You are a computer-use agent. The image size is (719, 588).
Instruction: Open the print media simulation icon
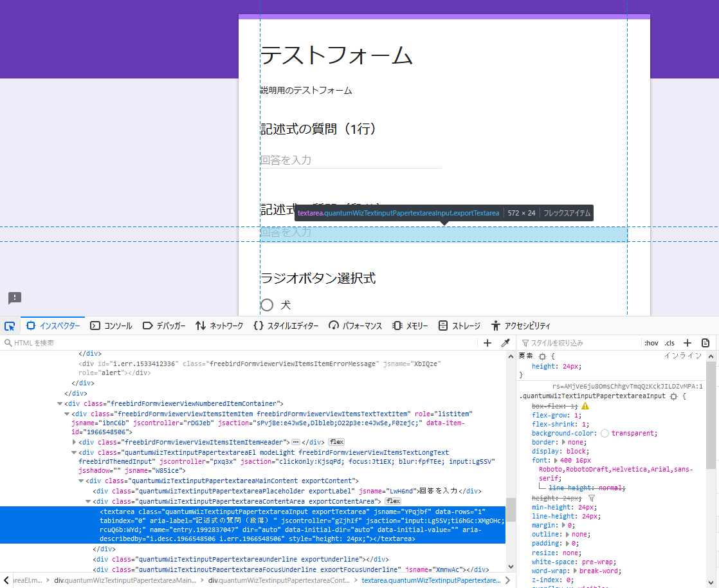705,342
